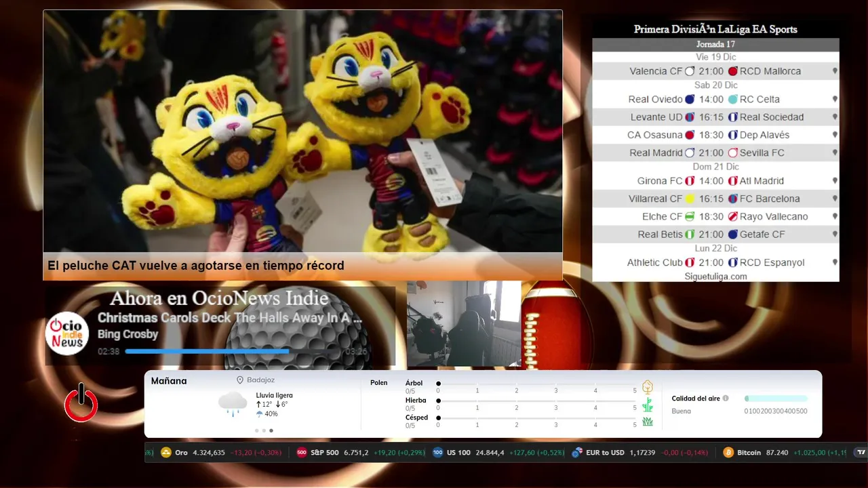This screenshot has width=868, height=488.
Task: Select the second weather carousel dot
Action: (264, 430)
